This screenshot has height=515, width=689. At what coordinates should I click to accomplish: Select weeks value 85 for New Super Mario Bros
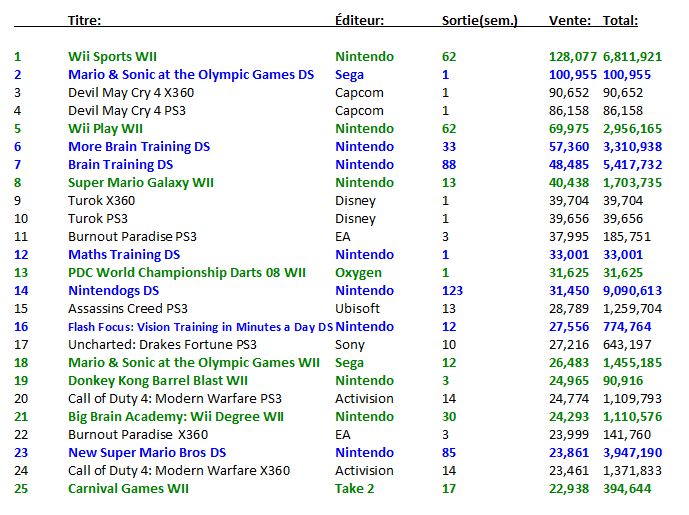[x=449, y=453]
